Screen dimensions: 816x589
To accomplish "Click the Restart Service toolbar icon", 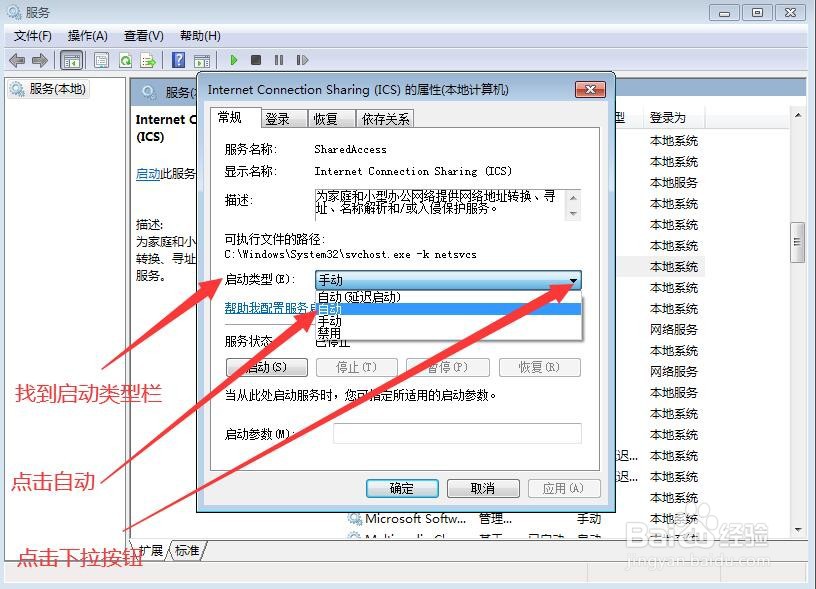I will pyautogui.click(x=302, y=60).
